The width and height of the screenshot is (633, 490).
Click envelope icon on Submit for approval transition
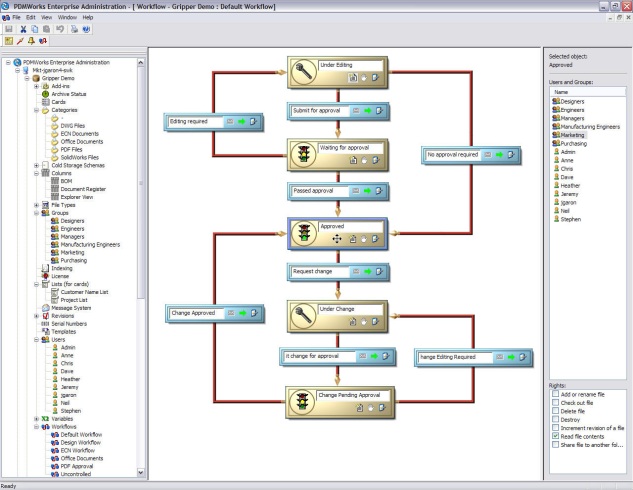[x=356, y=111]
